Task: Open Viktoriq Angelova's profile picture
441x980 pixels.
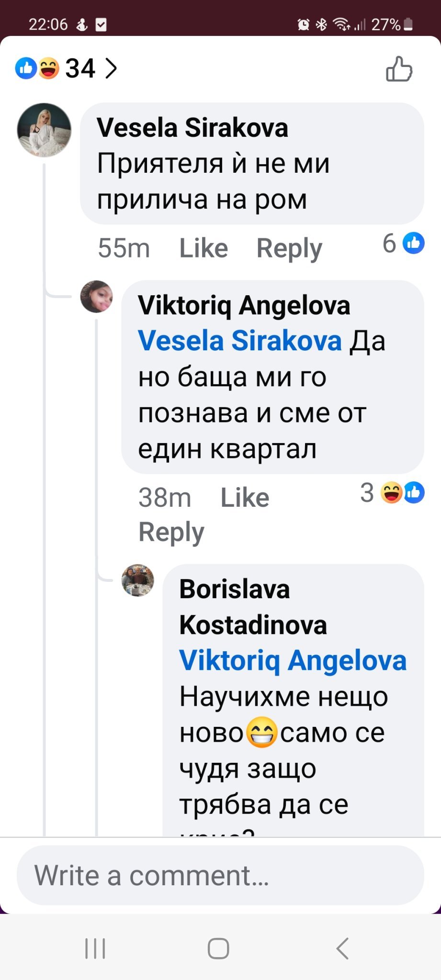Action: (x=97, y=297)
